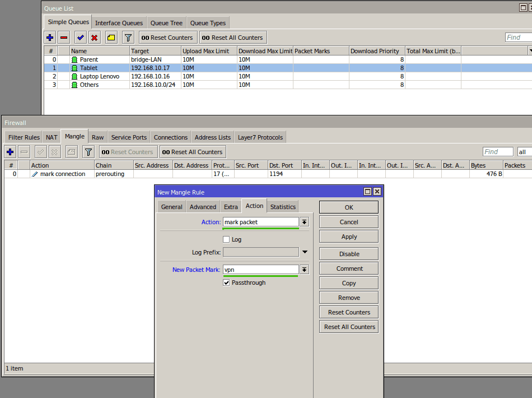Open the Layer7 Protocols tab
532x398 pixels.
point(260,137)
